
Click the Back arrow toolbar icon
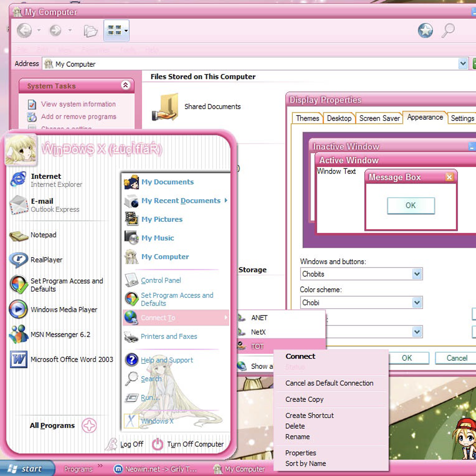tap(24, 31)
